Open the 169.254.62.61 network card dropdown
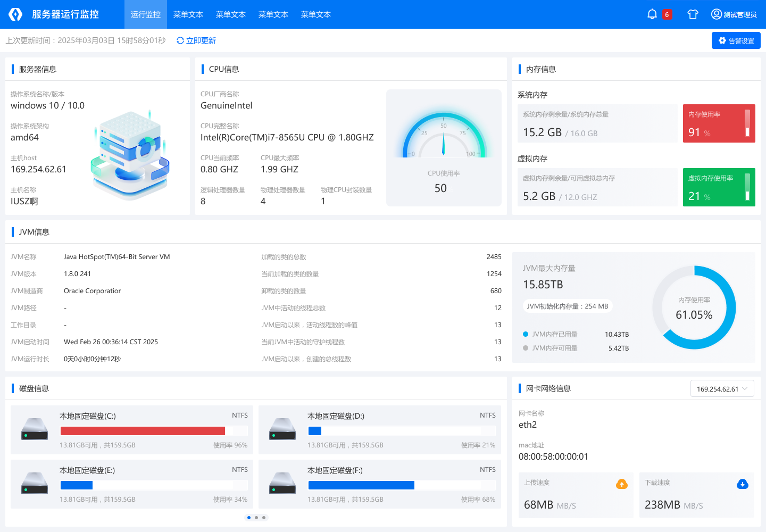The image size is (766, 532). (x=722, y=389)
